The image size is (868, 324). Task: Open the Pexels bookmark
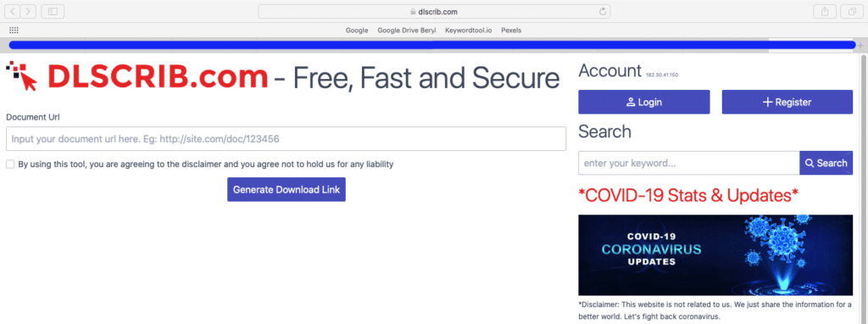pyautogui.click(x=511, y=31)
